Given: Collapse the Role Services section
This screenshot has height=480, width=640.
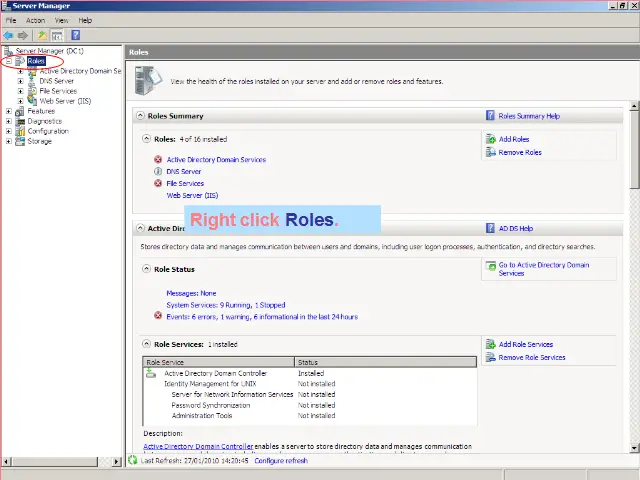Looking at the screenshot, I should [148, 344].
